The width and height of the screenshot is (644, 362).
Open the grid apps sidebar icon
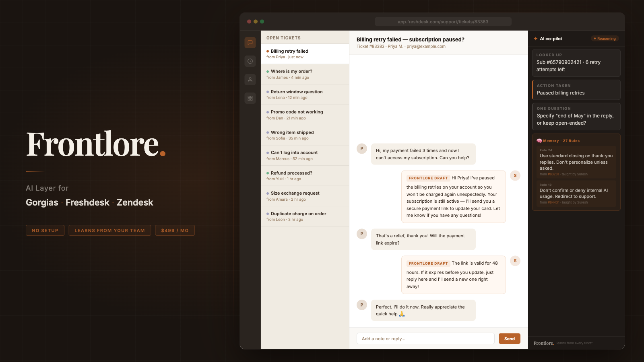[x=250, y=98]
